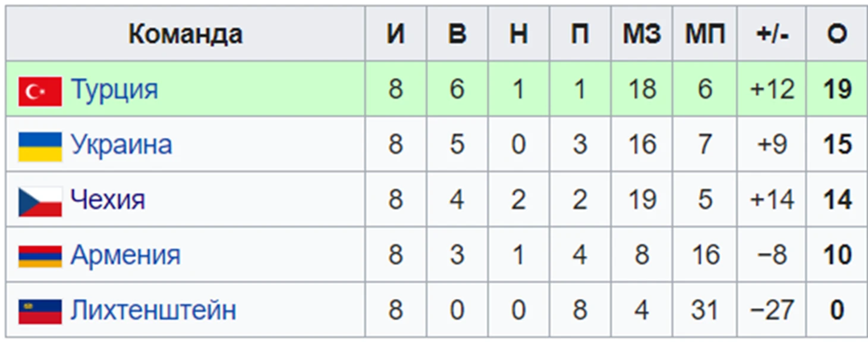Click the И games column header
This screenshot has width=868, height=342.
click(396, 34)
